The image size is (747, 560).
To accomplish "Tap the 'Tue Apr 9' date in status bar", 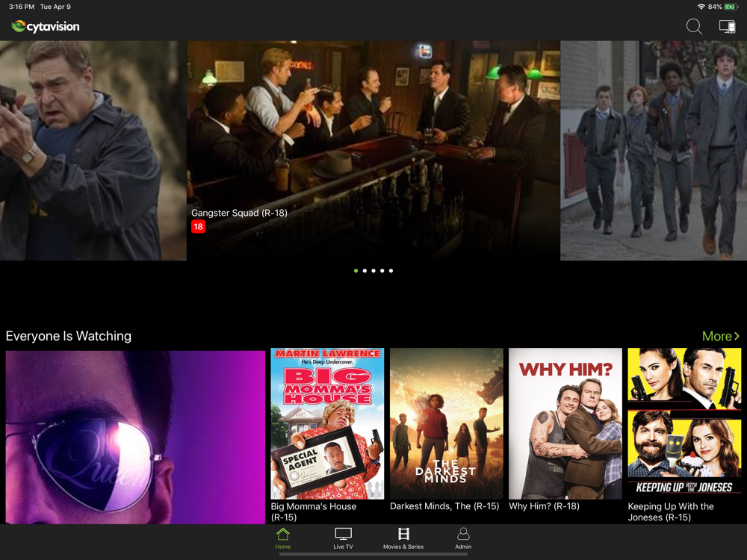I will [x=55, y=7].
